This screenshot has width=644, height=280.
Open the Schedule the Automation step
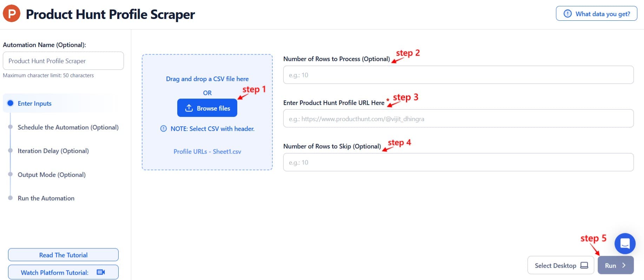coord(68,127)
